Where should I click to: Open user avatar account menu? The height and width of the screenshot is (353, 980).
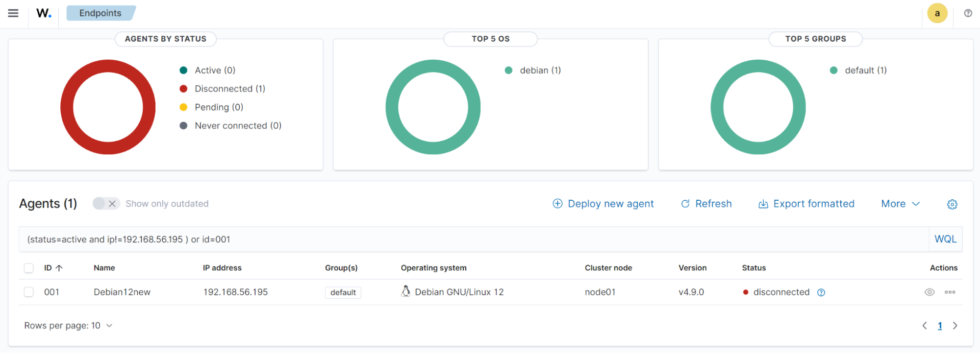(x=937, y=13)
